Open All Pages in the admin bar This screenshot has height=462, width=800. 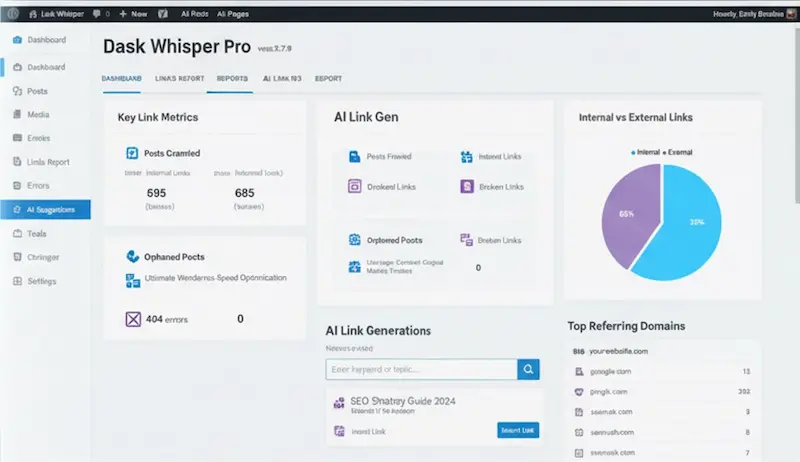point(233,14)
